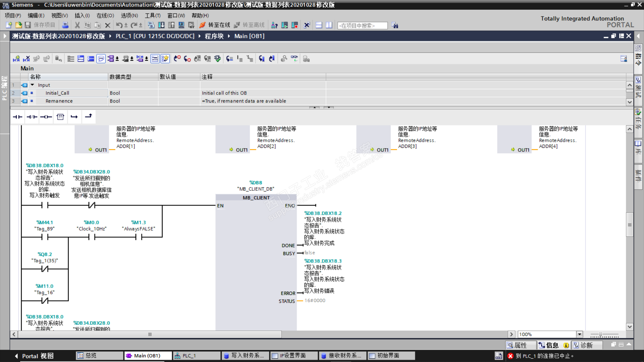Screen dimensions: 644x362
Task: Insert a normally open contact
Action: point(17,117)
